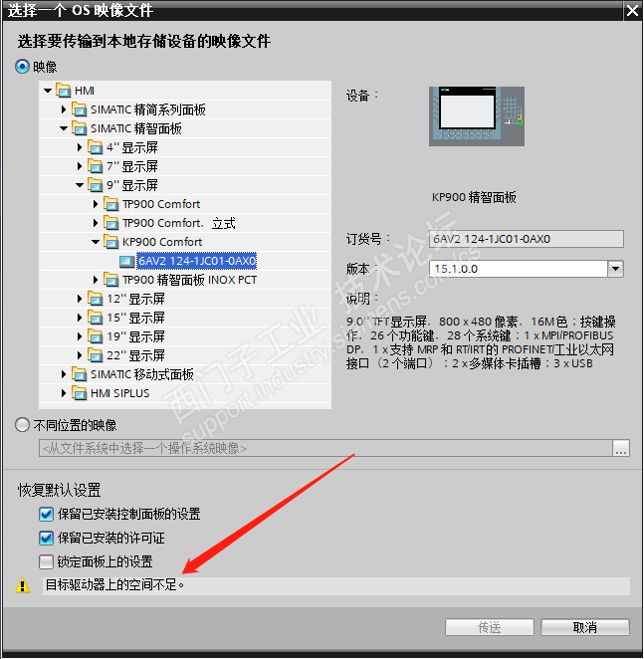Click the HMI root folder icon

[x=64, y=91]
